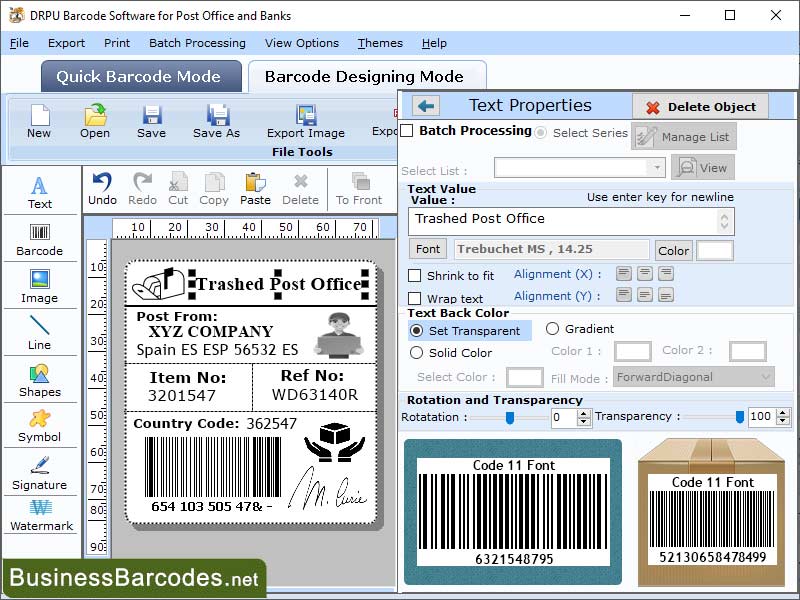This screenshot has width=800, height=600.
Task: Click the Delete Object button
Action: [700, 106]
